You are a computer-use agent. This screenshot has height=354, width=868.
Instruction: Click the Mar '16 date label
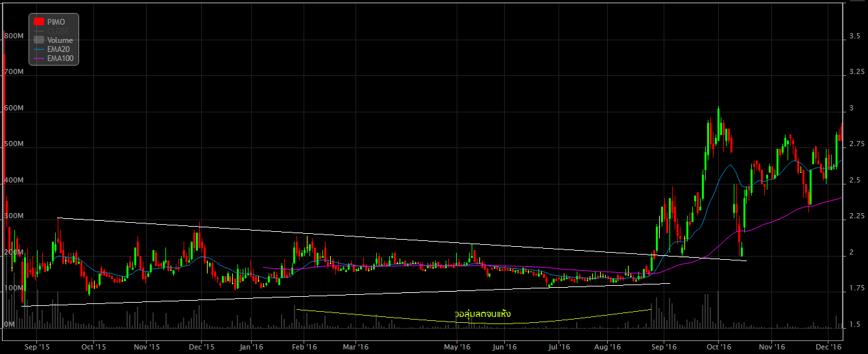[x=355, y=348]
